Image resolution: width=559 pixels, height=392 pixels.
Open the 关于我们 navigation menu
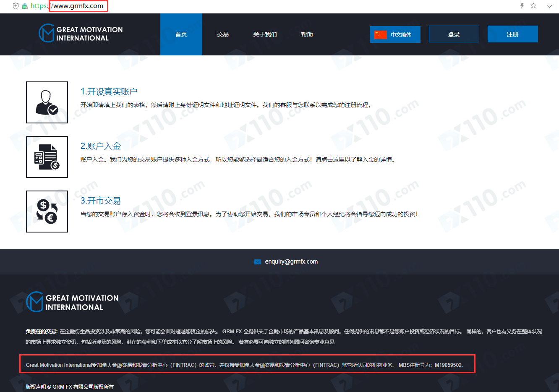click(x=265, y=34)
